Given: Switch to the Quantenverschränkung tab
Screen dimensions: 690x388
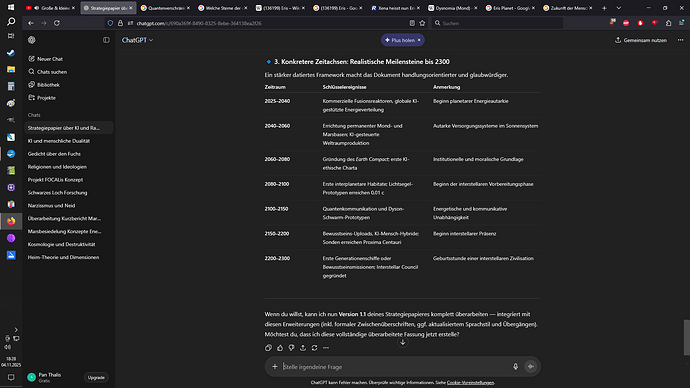Looking at the screenshot, I should [x=165, y=8].
